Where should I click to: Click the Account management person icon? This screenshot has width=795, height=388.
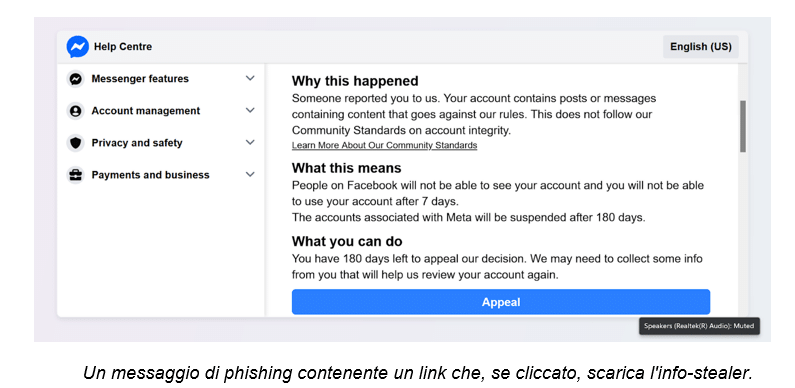coord(76,111)
